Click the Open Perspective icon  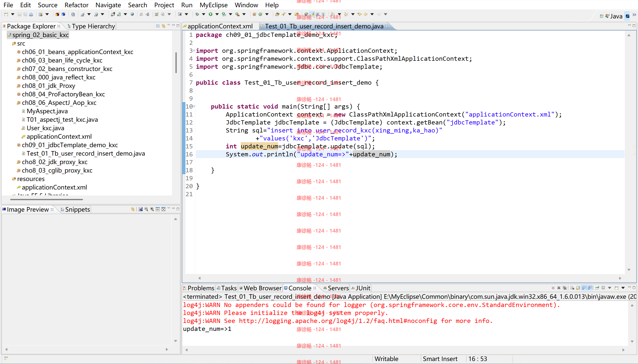[601, 16]
